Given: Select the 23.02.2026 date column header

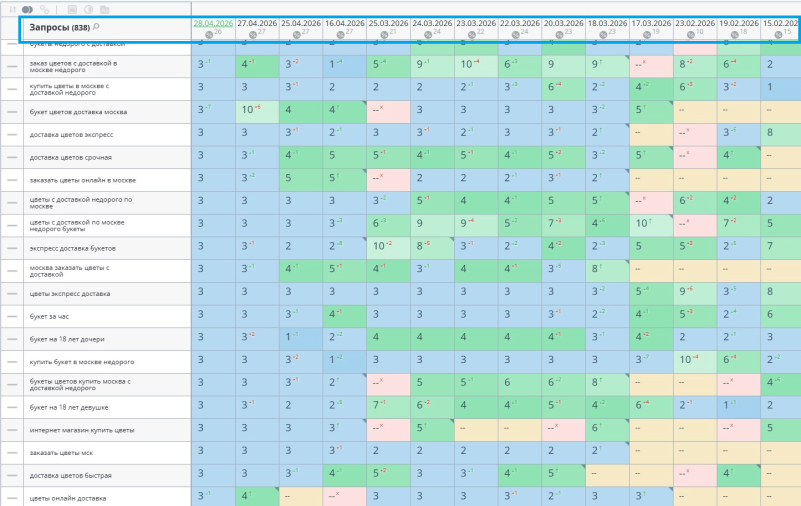Looking at the screenshot, I should pyautogui.click(x=695, y=23).
